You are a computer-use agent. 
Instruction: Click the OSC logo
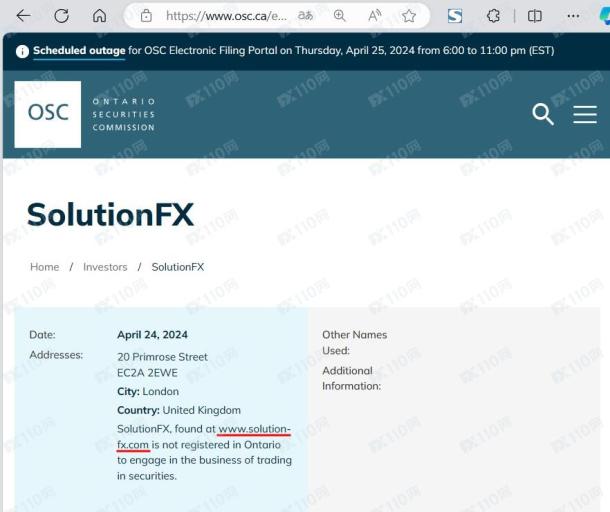(48, 114)
